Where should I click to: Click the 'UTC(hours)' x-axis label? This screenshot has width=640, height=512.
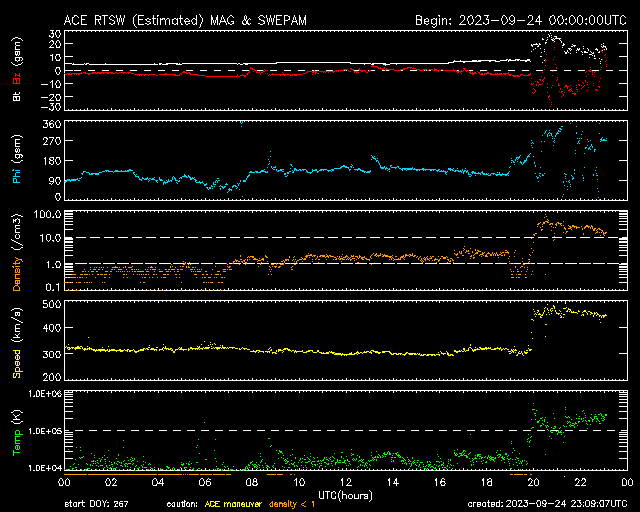tap(345, 496)
